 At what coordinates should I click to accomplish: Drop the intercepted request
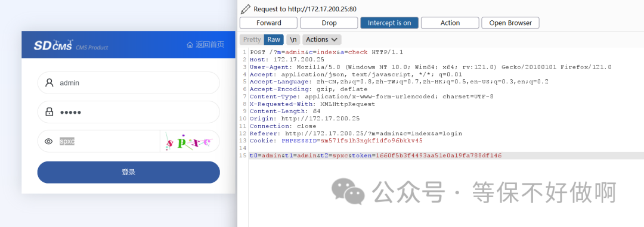click(x=329, y=23)
